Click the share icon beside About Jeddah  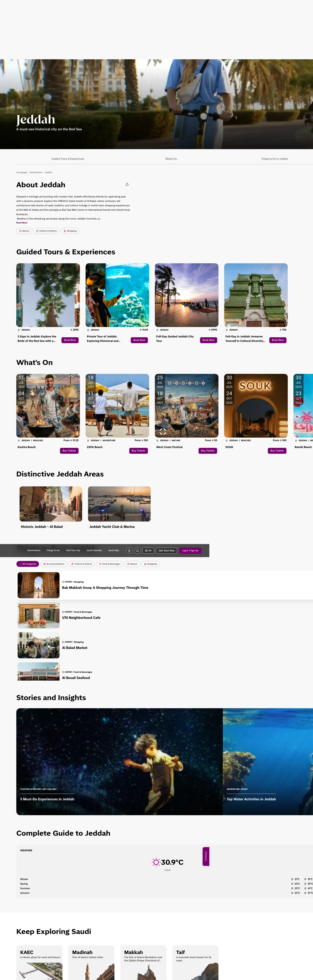tap(127, 185)
